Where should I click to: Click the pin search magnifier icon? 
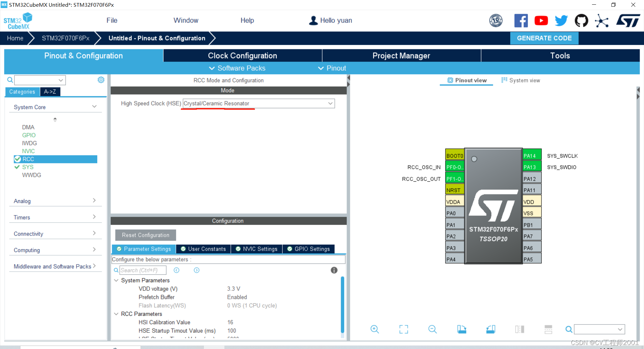569,330
